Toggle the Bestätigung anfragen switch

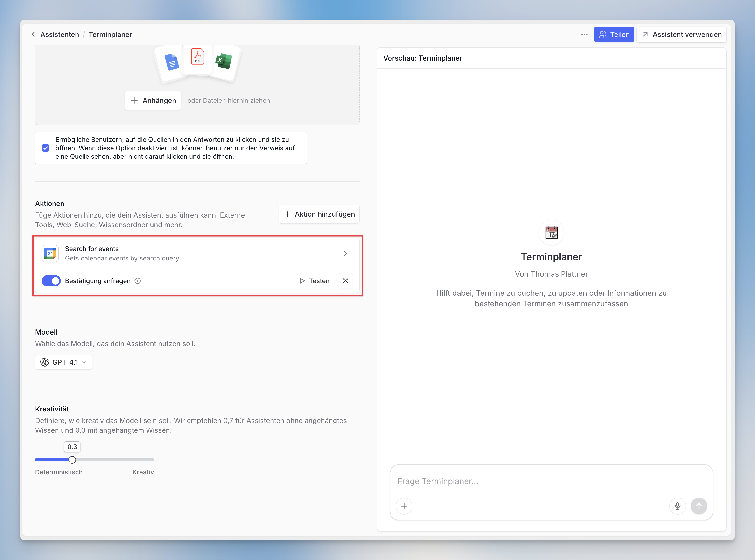coord(51,281)
